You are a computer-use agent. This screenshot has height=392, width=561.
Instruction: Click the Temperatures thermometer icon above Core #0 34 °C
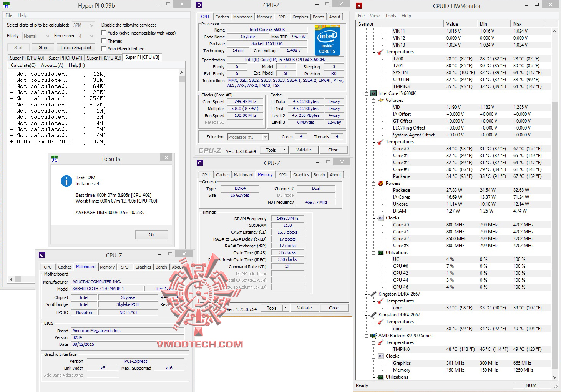pyautogui.click(x=381, y=142)
